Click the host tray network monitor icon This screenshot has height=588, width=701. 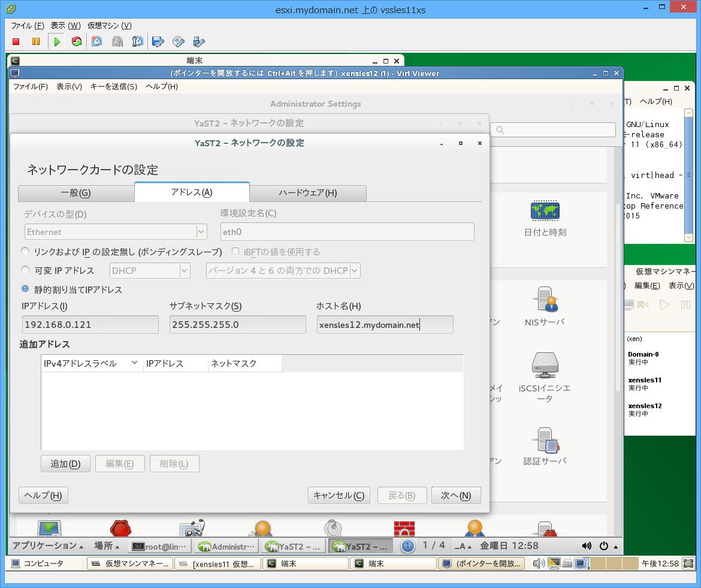(x=554, y=563)
